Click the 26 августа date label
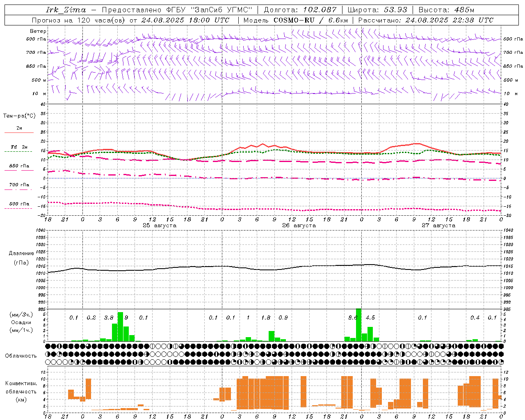The height and width of the screenshot is (420, 525). [299, 226]
